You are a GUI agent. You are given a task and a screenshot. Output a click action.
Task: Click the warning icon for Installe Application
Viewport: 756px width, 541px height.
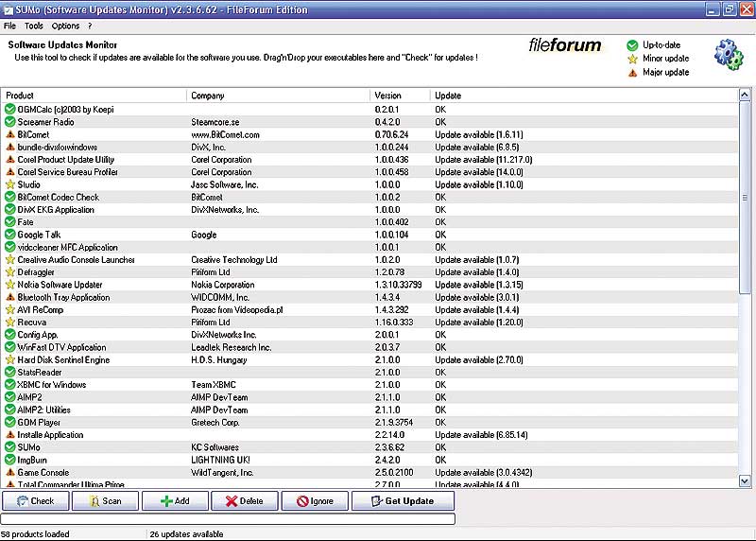click(x=10, y=435)
